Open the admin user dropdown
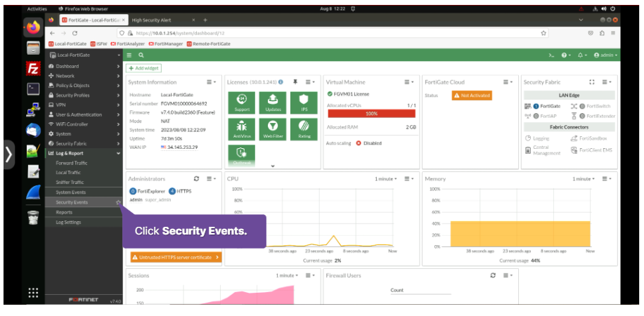 tap(605, 55)
